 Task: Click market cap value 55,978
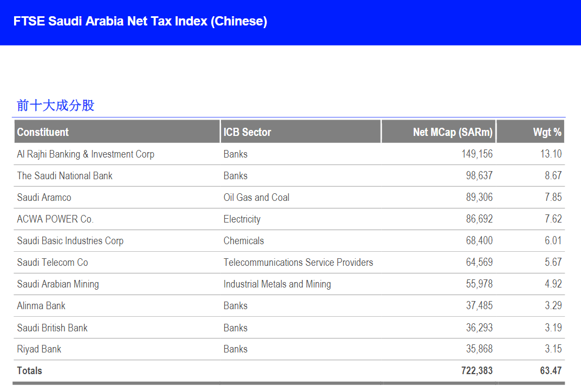coord(479,284)
